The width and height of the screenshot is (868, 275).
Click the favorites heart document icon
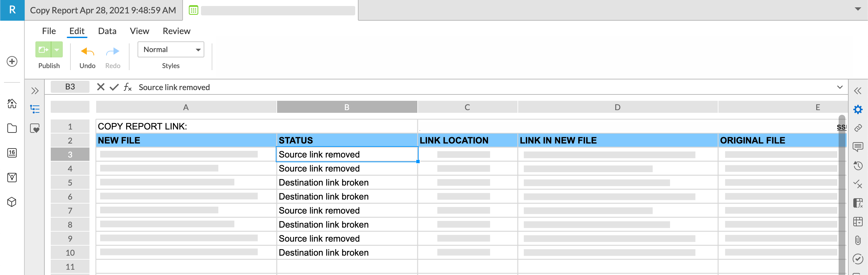pos(35,128)
